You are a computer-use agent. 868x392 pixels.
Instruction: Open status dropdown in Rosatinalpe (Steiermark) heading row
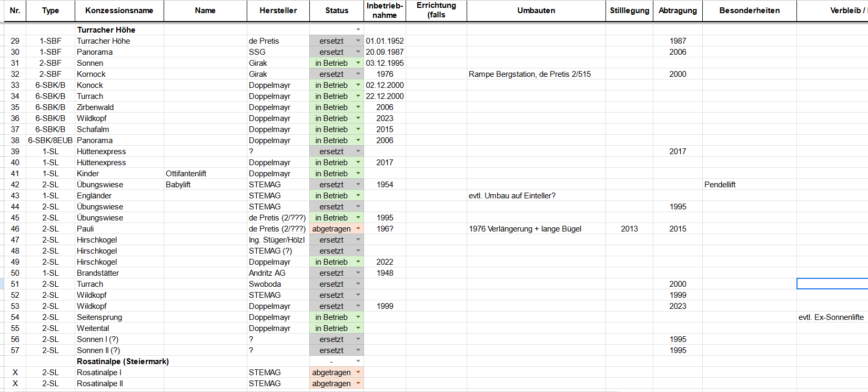click(x=358, y=361)
